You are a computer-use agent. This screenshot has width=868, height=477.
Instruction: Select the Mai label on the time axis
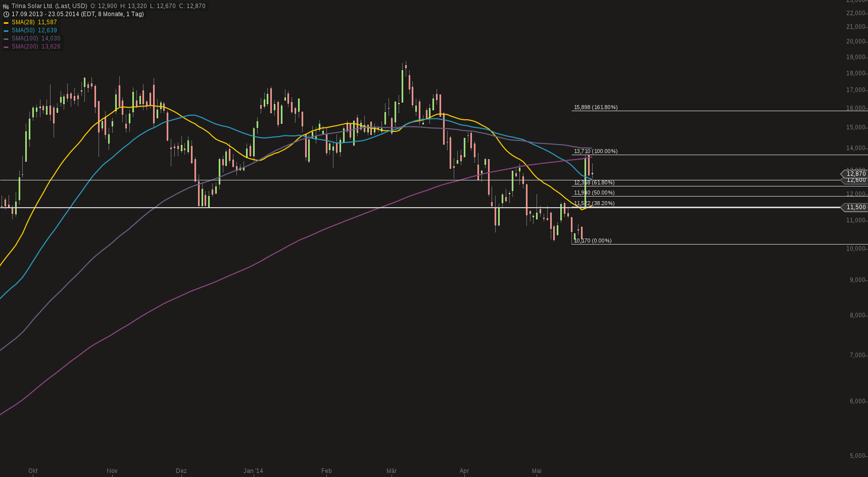[x=537, y=471]
